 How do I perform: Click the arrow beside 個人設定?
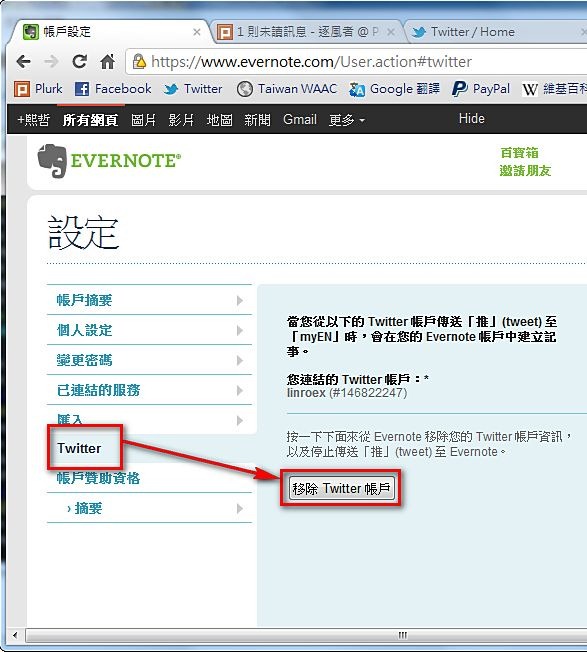point(239,330)
